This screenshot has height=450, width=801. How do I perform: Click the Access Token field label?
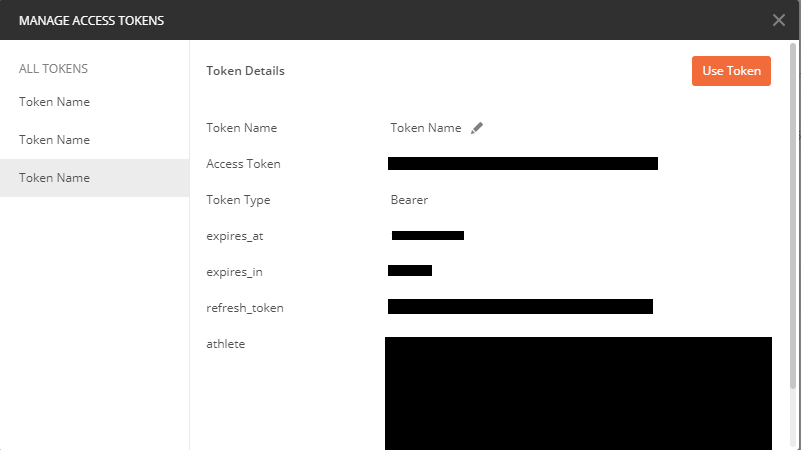243,164
